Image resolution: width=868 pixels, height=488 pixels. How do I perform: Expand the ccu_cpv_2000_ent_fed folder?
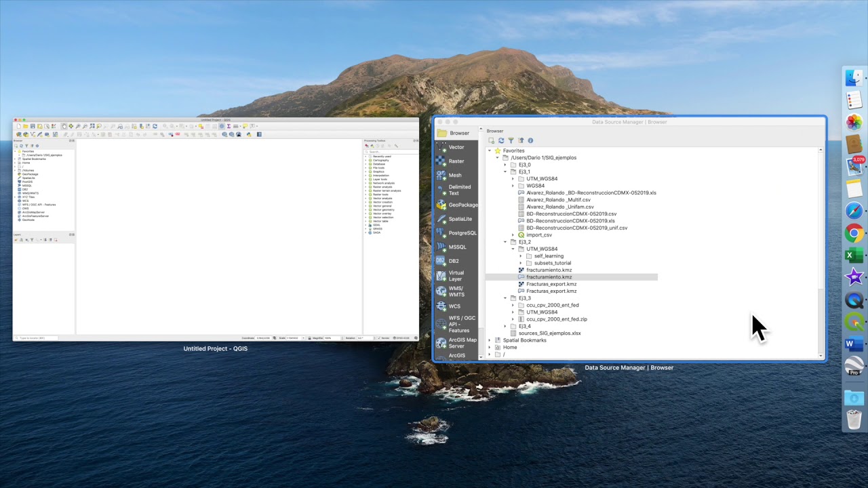[513, 305]
